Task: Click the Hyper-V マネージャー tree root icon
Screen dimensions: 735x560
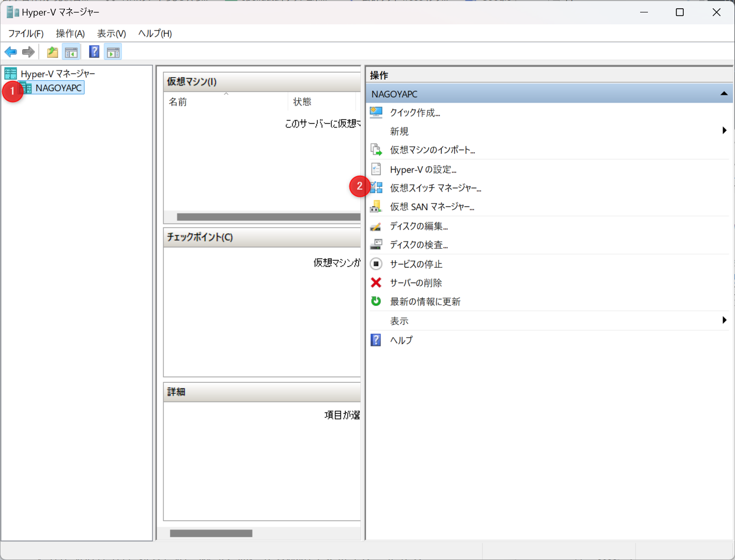Action: tap(11, 74)
